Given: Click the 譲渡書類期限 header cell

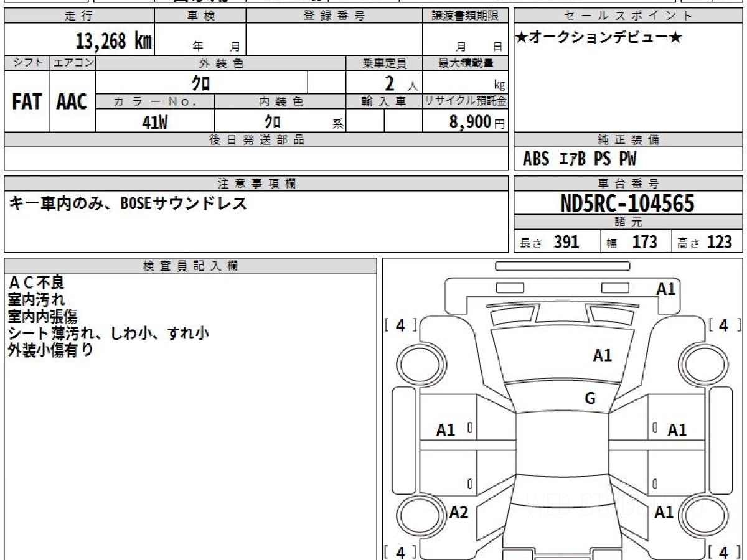Looking at the screenshot, I should pos(465,16).
